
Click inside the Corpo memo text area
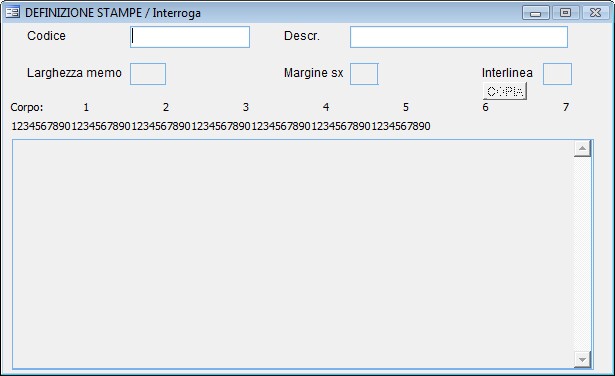pos(293,254)
